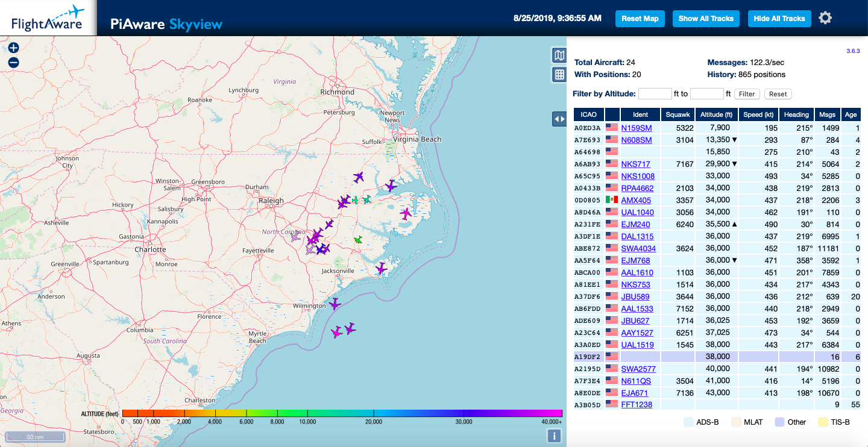Open SWA2577 flight link
Image resolution: width=868 pixels, height=447 pixels.
(x=639, y=369)
